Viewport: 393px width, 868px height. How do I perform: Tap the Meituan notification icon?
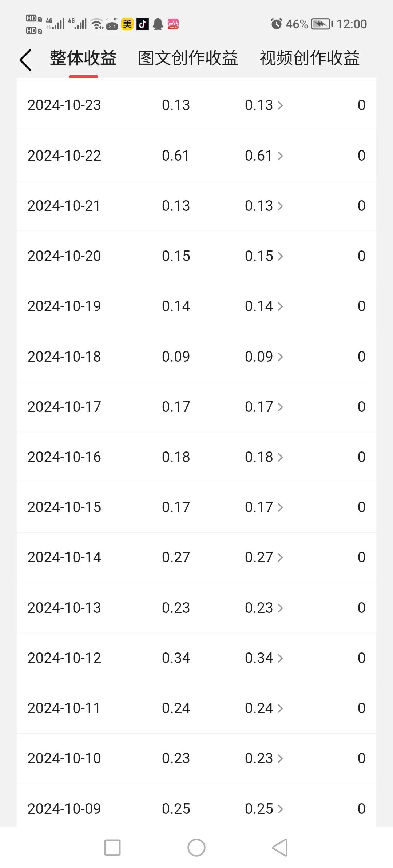click(x=127, y=24)
